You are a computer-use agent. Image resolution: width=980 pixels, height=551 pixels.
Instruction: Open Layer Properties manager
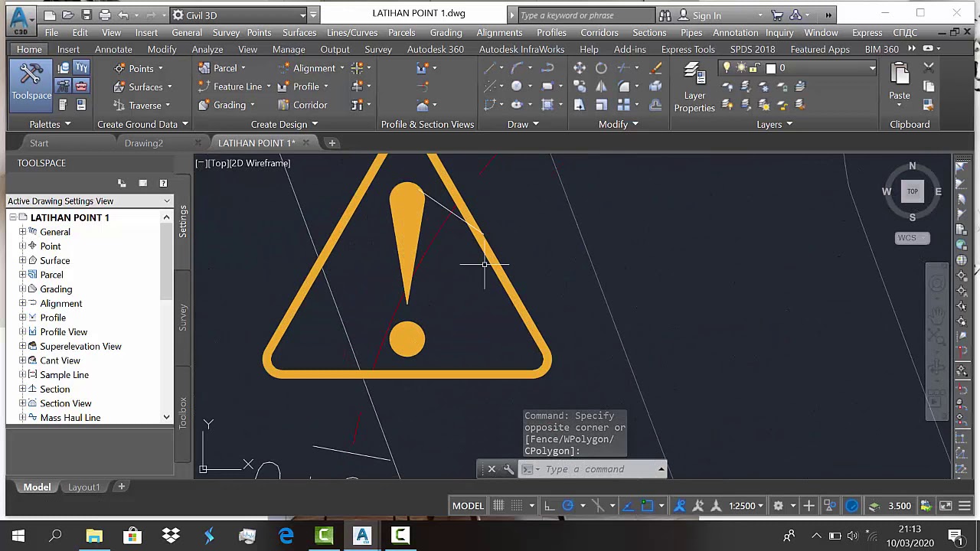point(694,86)
